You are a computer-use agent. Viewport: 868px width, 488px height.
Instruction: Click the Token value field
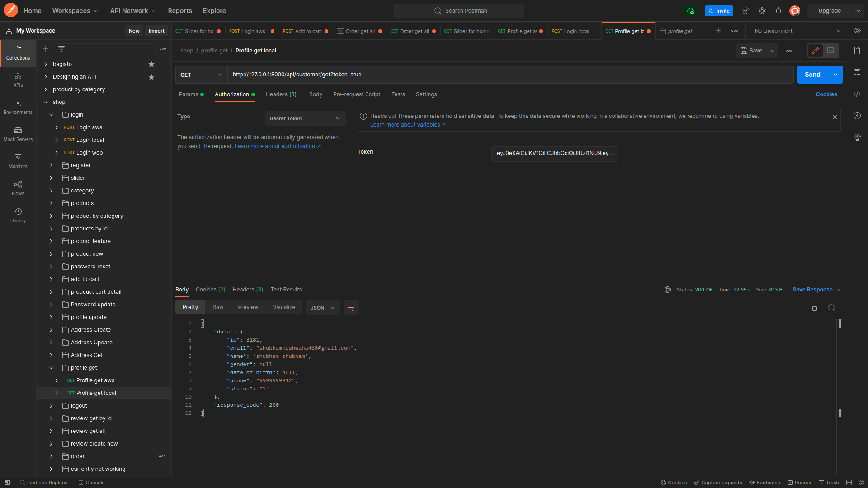pyautogui.click(x=554, y=154)
